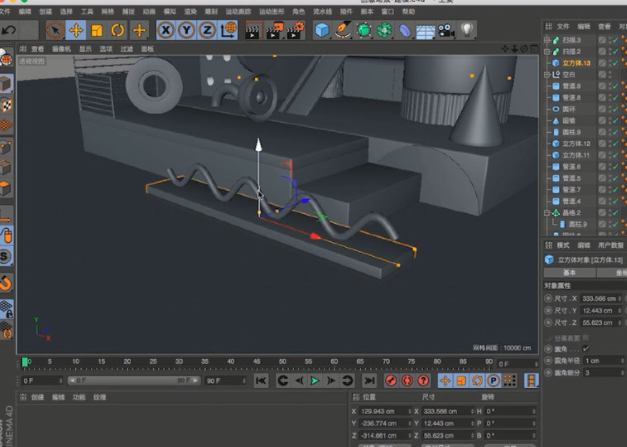Jump to the end of animation

point(369,381)
